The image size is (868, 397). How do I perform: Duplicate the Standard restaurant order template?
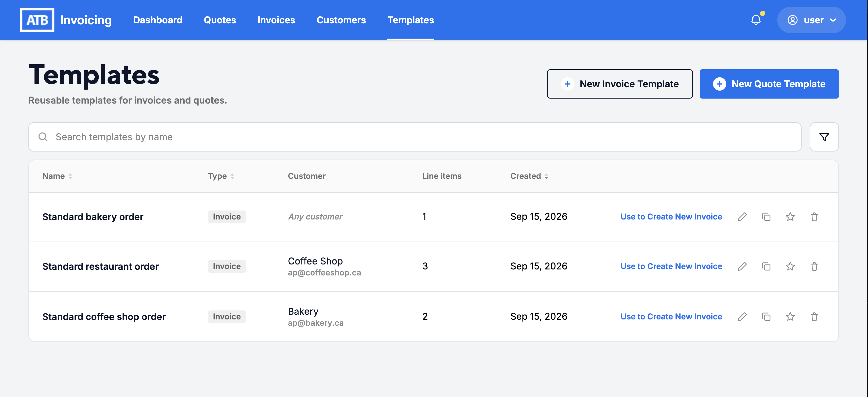[x=766, y=266]
